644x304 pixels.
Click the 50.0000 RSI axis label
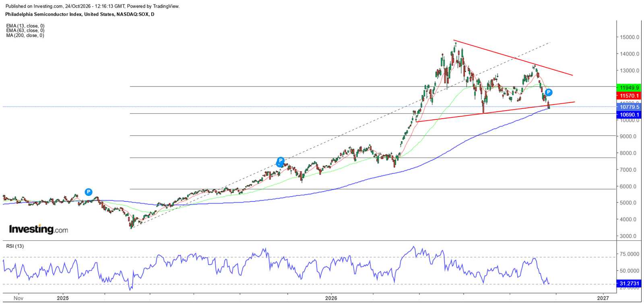[x=630, y=271]
